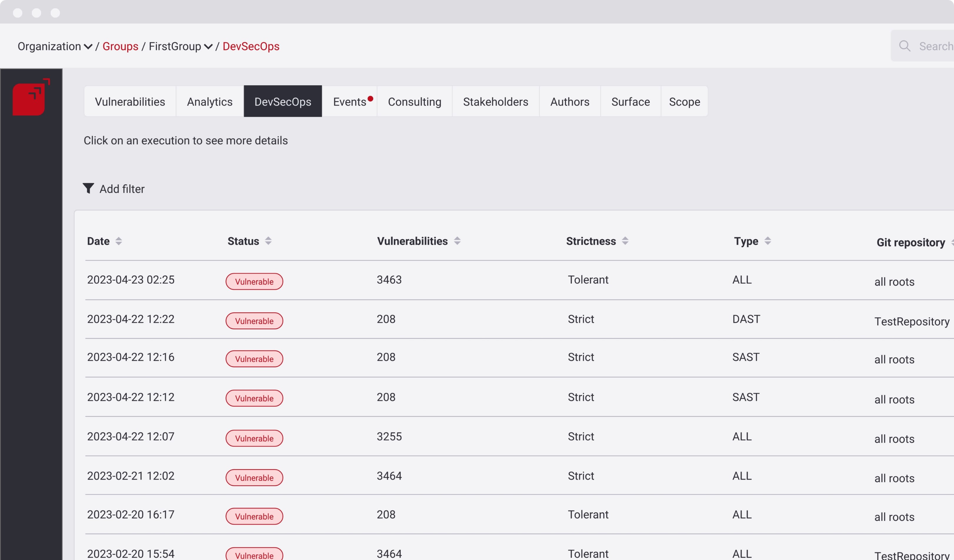Click the Git repository column header
954x560 pixels.
click(x=910, y=242)
